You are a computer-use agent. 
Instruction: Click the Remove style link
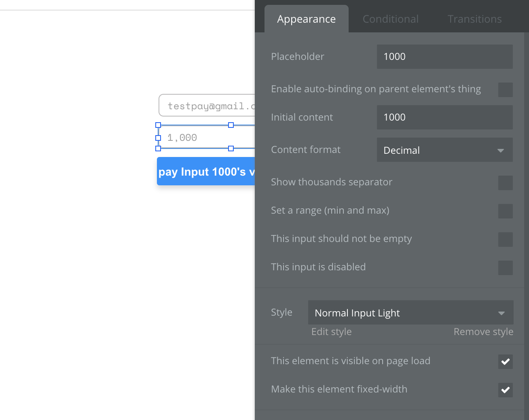pos(483,332)
